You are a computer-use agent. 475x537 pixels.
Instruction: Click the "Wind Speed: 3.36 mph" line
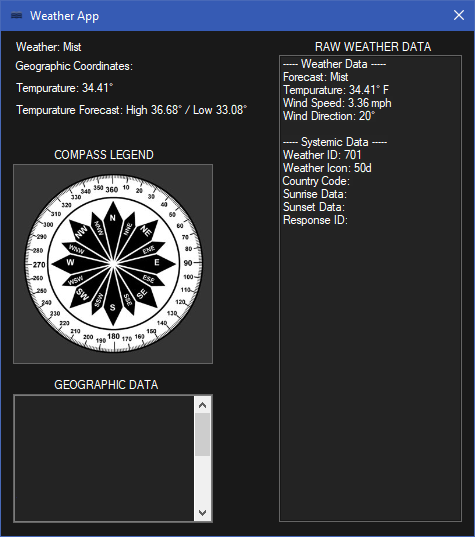(x=337, y=103)
